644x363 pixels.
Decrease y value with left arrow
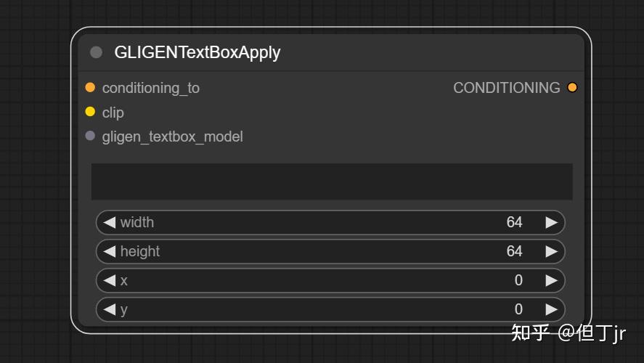click(109, 309)
